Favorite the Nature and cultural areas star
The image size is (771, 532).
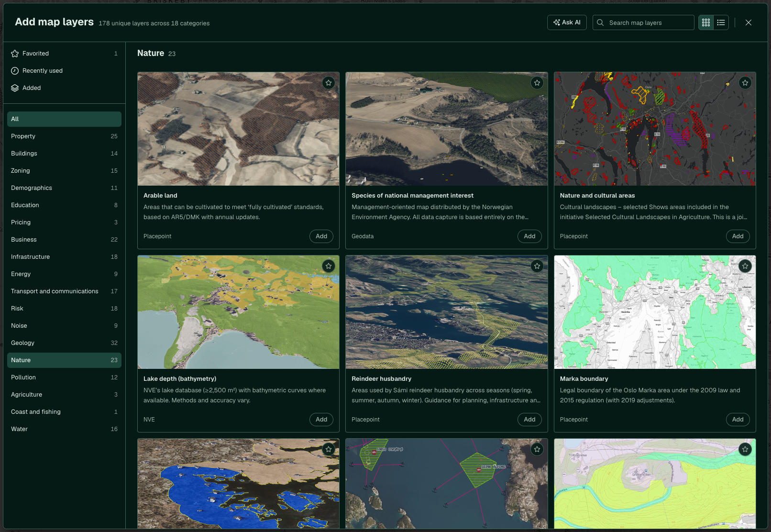[745, 83]
